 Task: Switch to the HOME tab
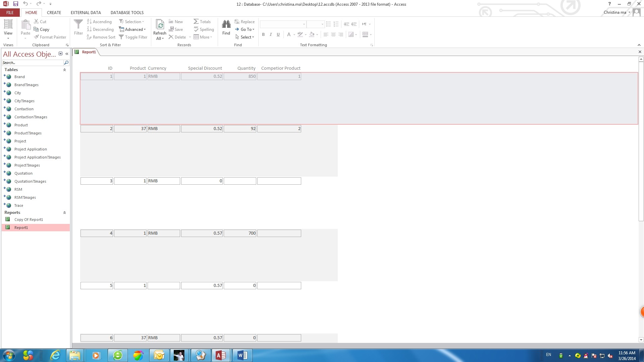point(32,12)
